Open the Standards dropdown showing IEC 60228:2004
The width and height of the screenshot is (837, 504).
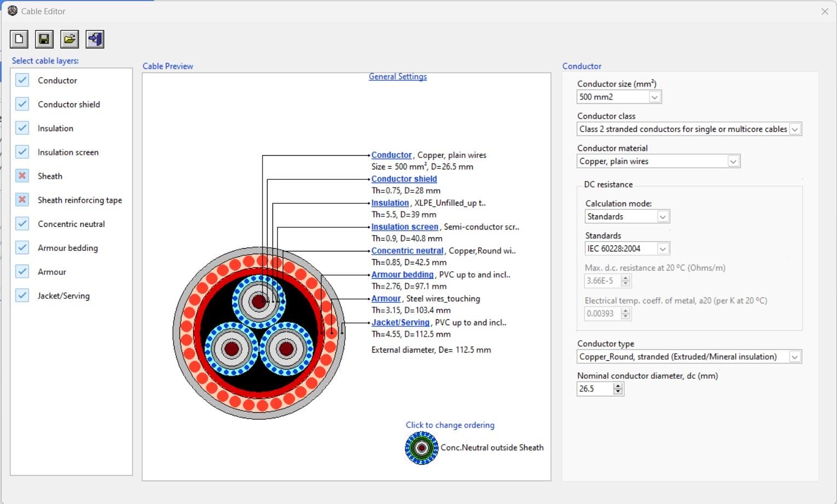tap(662, 248)
